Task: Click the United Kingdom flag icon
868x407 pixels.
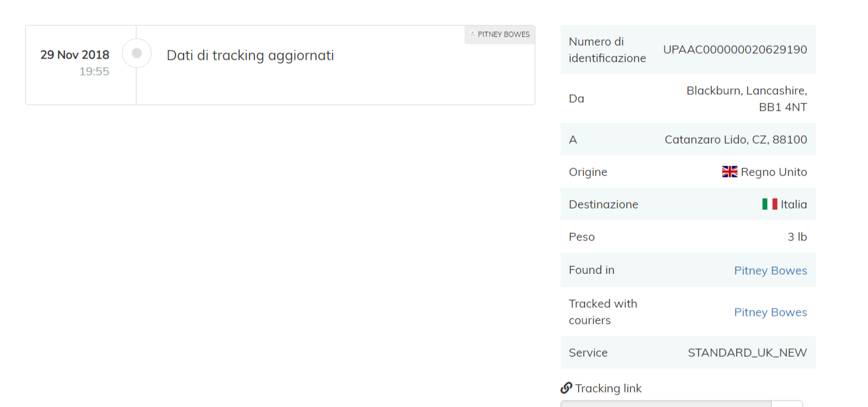Action: (x=730, y=172)
